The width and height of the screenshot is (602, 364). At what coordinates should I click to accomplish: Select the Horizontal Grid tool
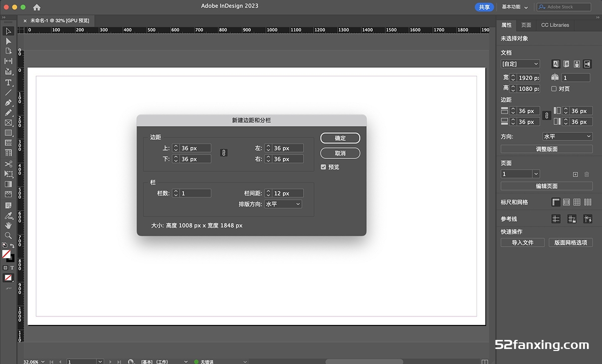9,143
